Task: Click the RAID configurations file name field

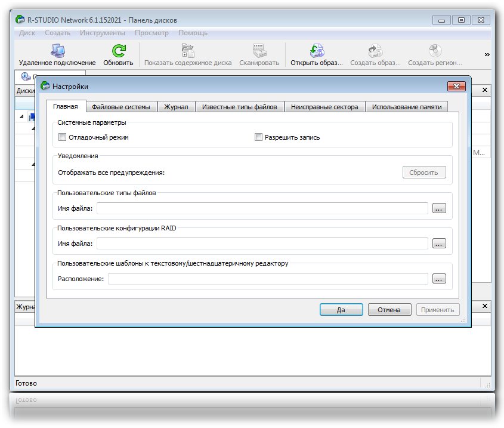Action: (x=262, y=244)
